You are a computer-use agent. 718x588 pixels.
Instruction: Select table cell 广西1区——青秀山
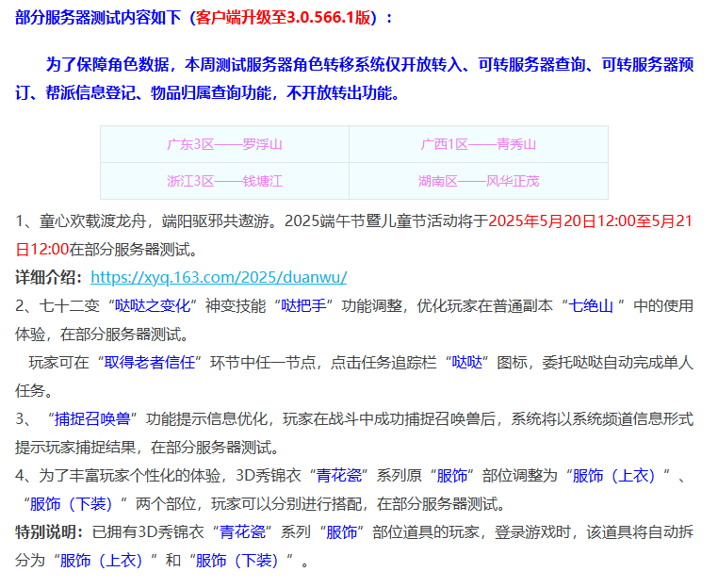479,145
